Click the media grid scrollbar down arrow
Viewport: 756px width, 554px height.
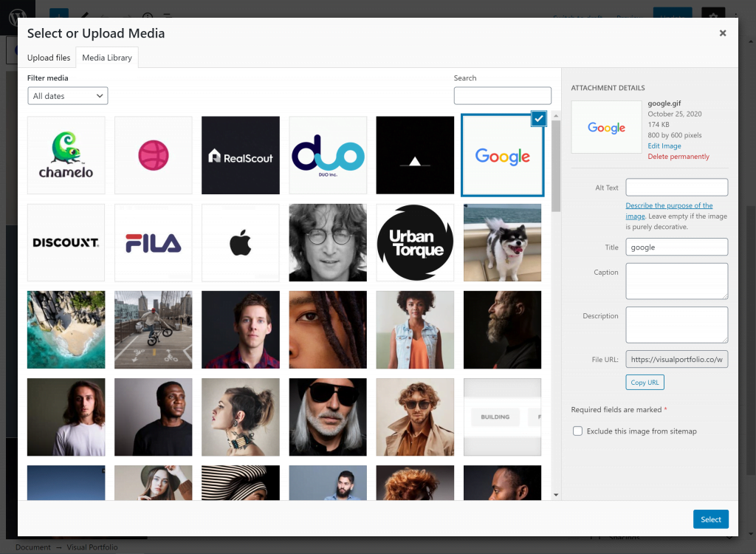[556, 495]
